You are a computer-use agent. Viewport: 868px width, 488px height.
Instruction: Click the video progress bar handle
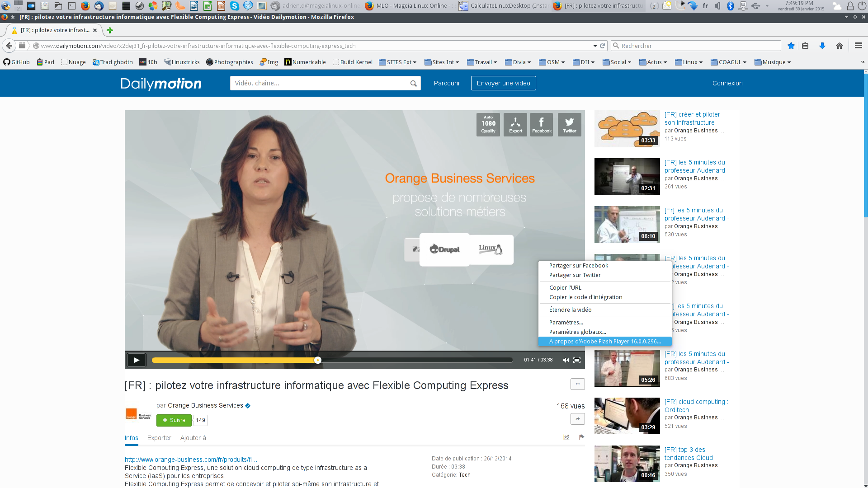(x=318, y=360)
